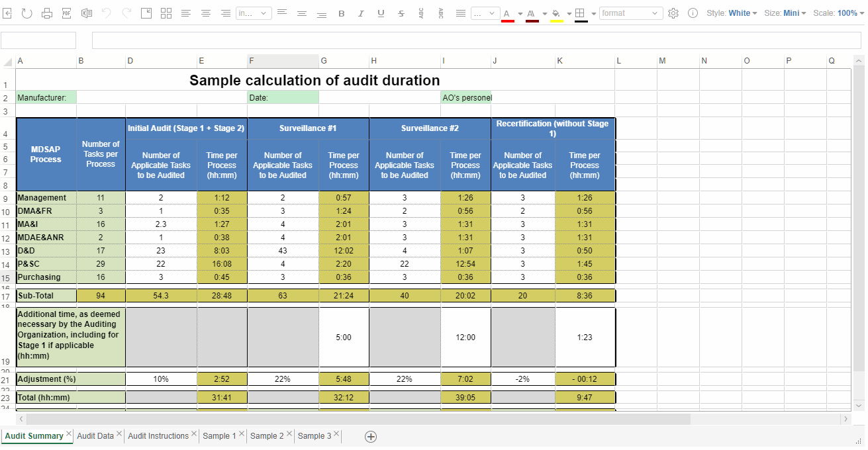Select the Manufacturer: label cell

pyautogui.click(x=46, y=97)
